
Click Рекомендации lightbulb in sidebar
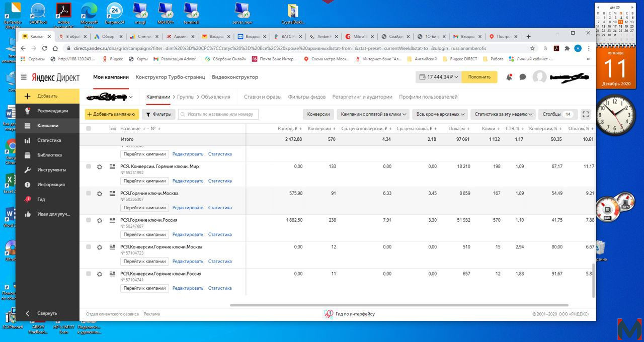click(28, 111)
